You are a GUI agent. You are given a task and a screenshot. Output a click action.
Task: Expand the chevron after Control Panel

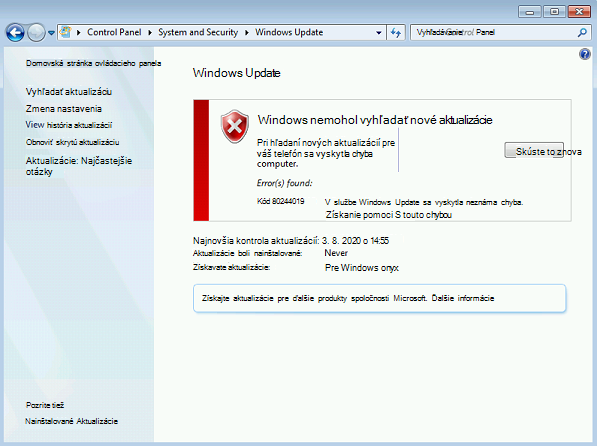click(x=150, y=33)
